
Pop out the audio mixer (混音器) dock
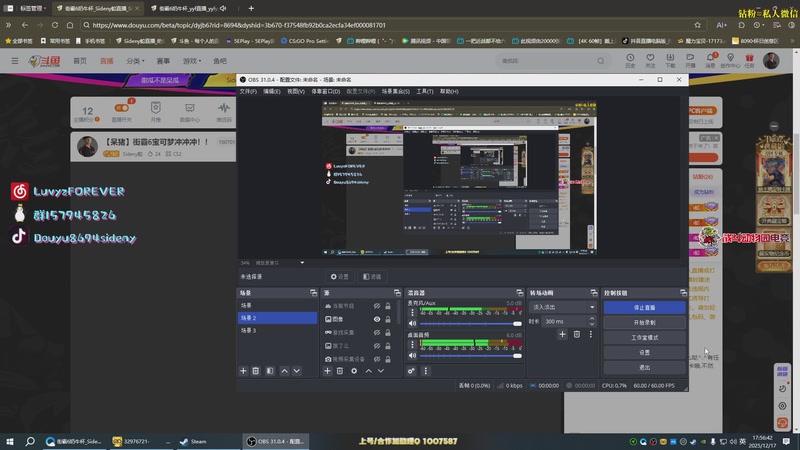point(519,293)
